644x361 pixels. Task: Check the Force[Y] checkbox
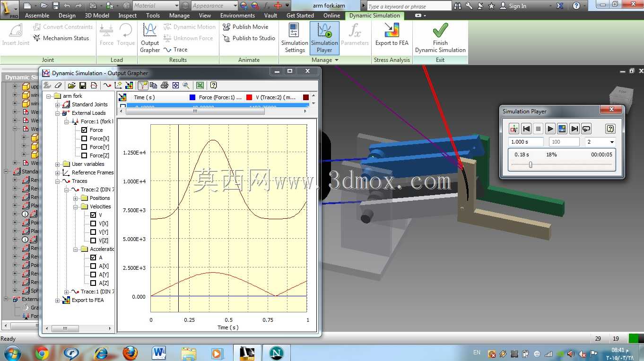pos(84,147)
